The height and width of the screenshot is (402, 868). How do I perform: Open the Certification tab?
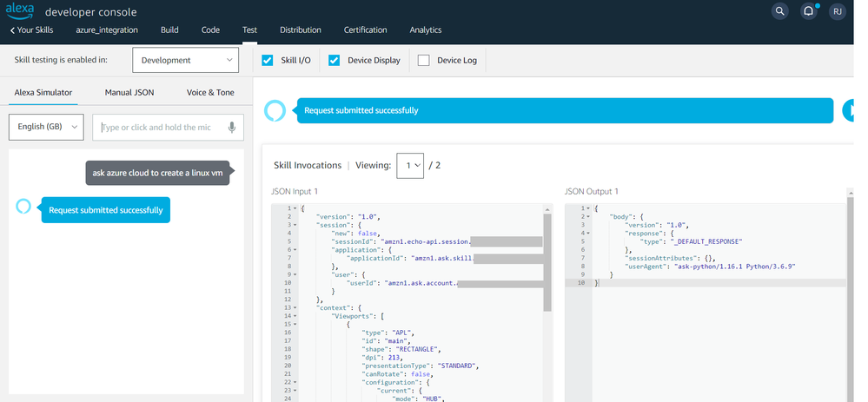coord(365,30)
